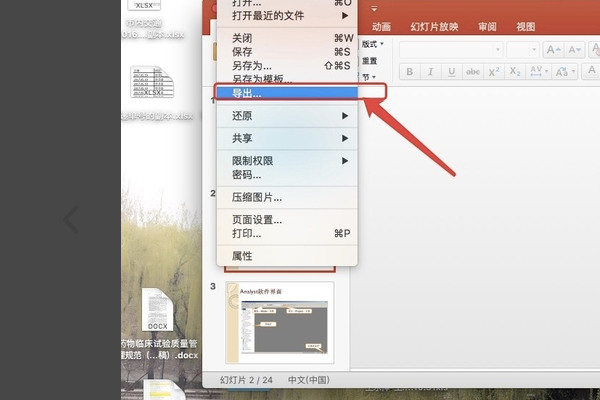Open the 节 section dropdown

click(369, 77)
